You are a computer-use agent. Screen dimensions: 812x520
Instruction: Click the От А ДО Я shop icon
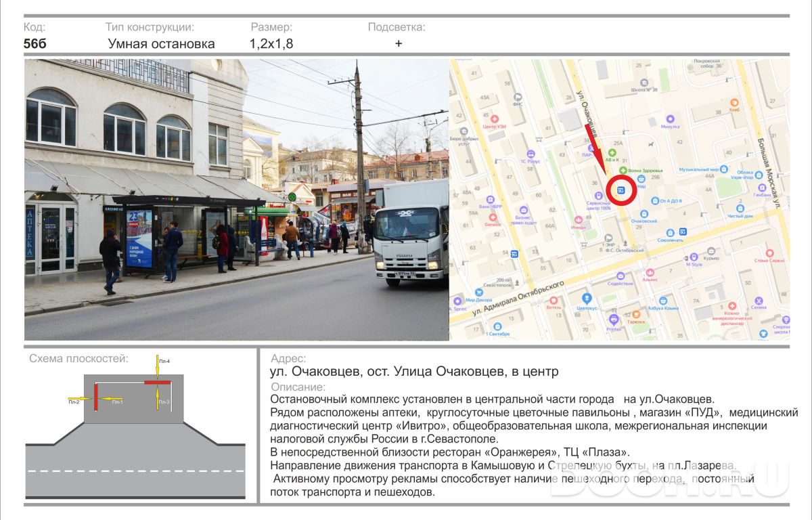654,200
